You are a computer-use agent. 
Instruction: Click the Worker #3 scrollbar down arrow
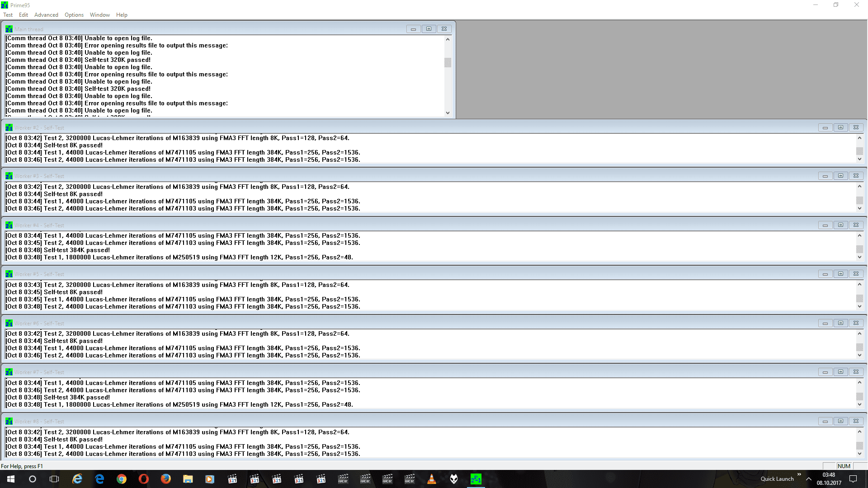pos(859,208)
